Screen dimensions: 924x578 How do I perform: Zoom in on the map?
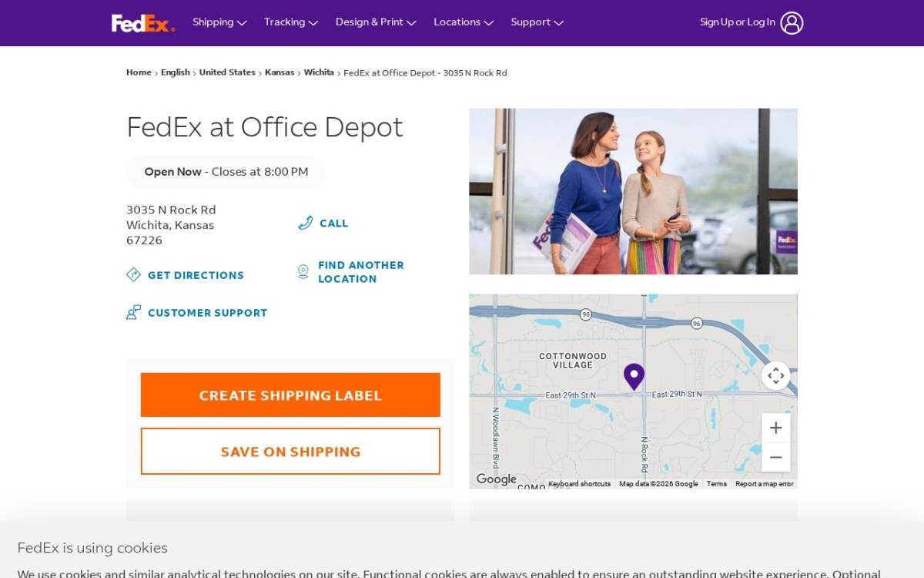775,428
